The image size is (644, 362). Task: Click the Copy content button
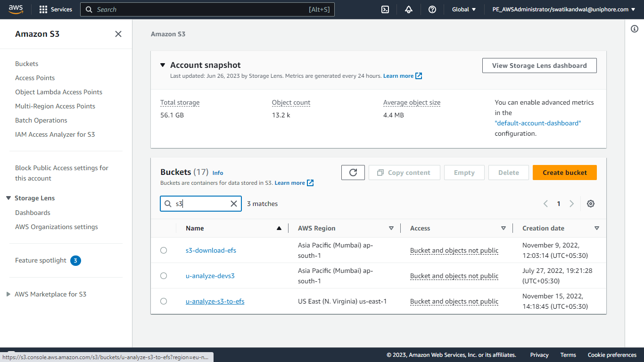[405, 173]
